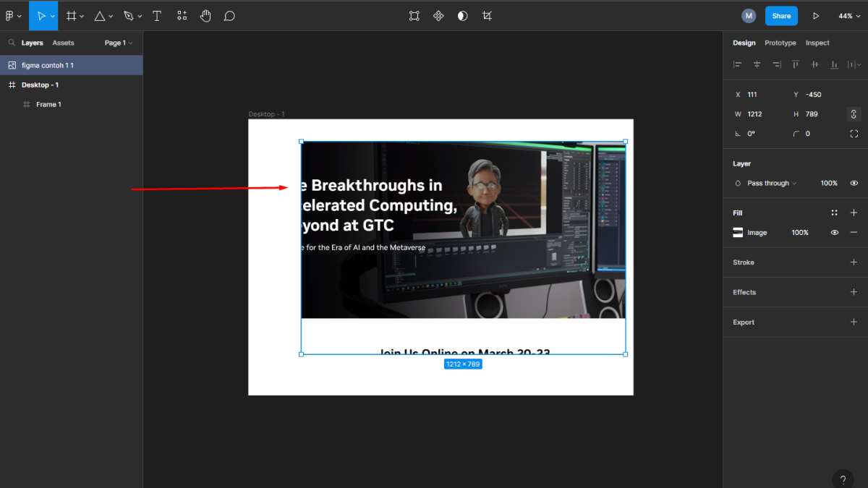Click the corner radius field
Viewport: 868px width, 488px height.
[x=816, y=134]
